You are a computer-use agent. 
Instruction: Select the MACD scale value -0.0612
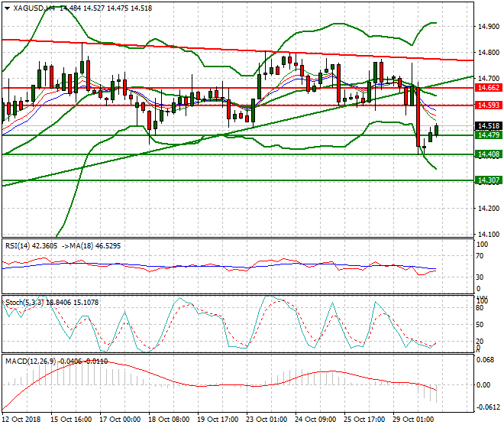[x=488, y=407]
